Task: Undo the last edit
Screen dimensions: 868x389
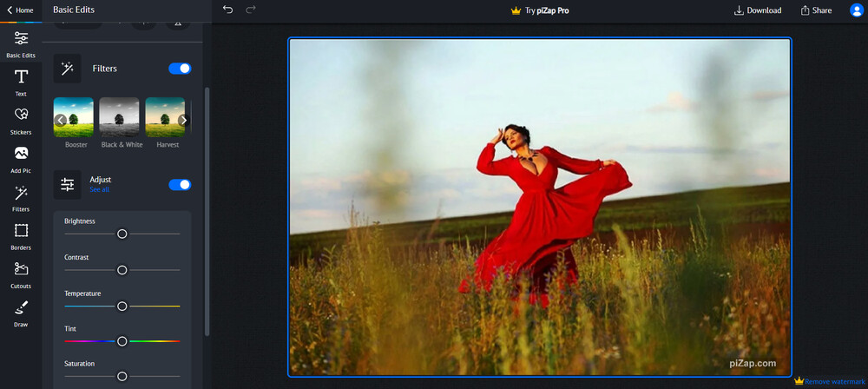Action: [227, 10]
